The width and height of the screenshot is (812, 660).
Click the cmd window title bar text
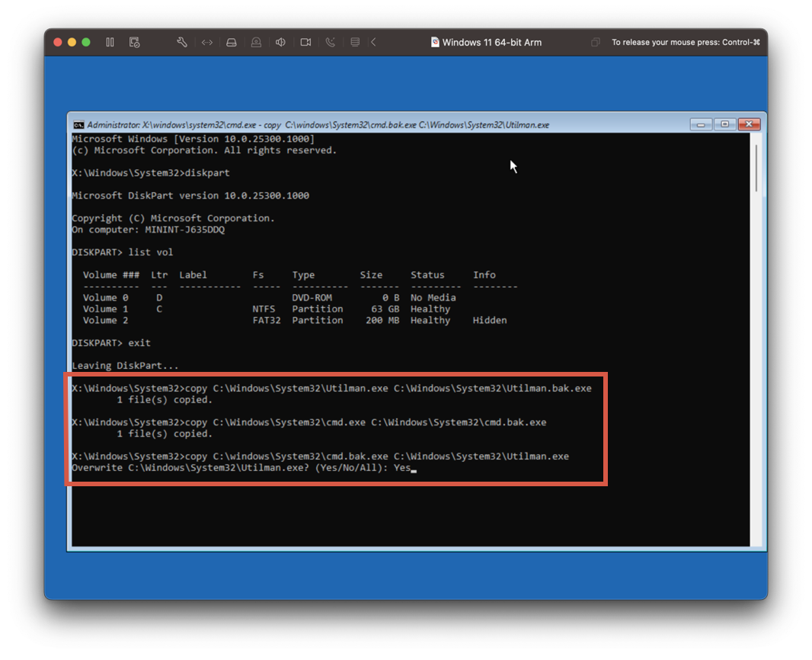click(318, 125)
